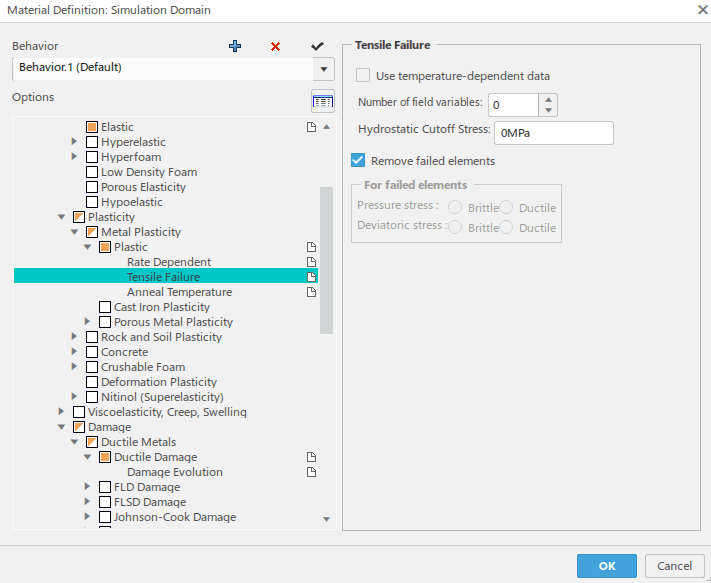Collapse the Damage tree node
711x583 pixels.
click(x=62, y=427)
